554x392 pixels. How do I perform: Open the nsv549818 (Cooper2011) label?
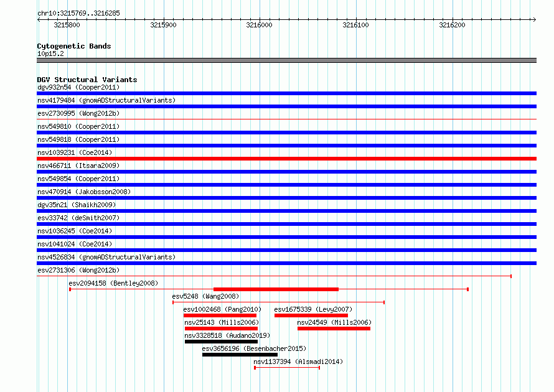click(78, 139)
